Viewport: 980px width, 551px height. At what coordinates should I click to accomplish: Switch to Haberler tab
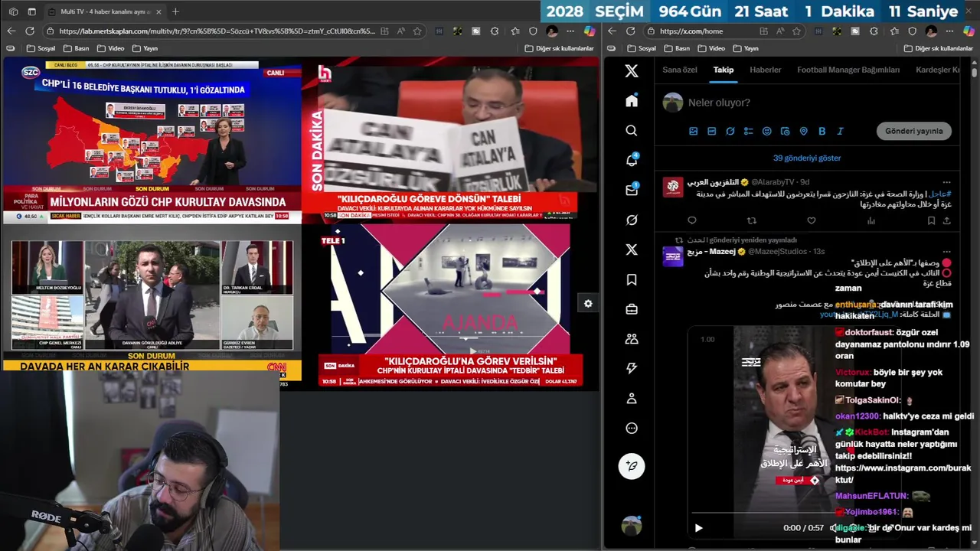766,70
